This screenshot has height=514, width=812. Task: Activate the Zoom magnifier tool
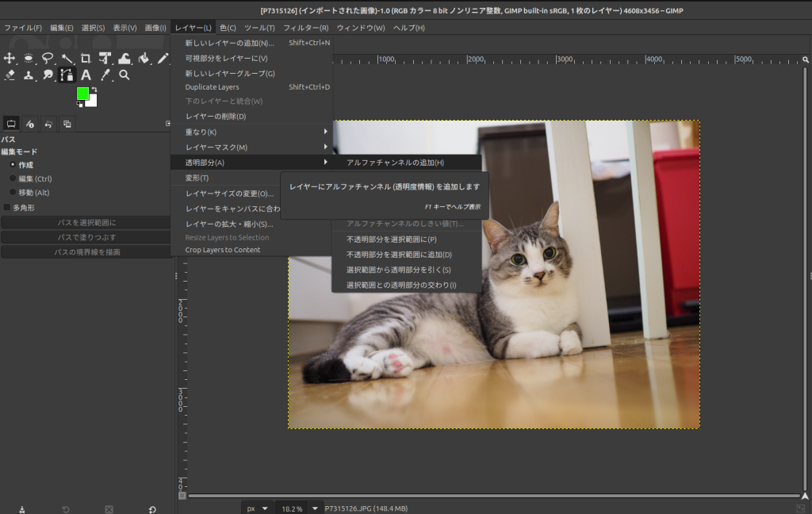tap(124, 75)
